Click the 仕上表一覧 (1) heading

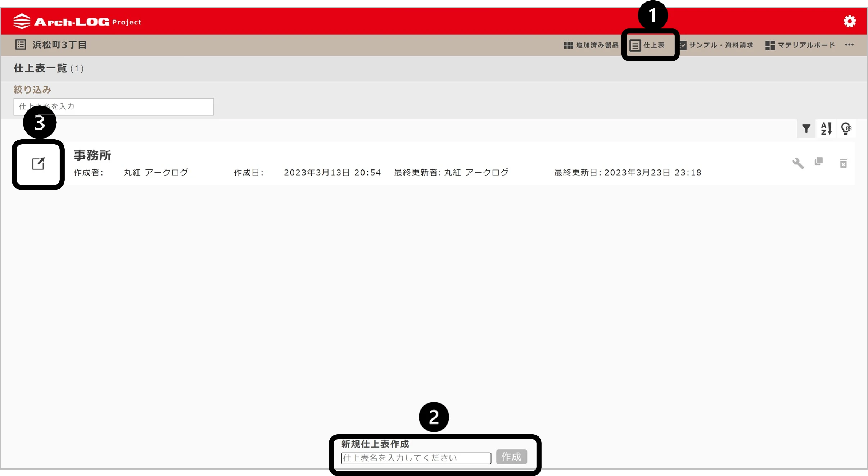49,68
